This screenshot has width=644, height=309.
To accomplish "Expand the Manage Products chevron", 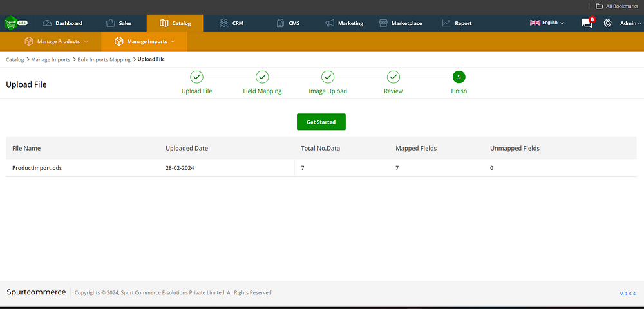I will point(86,41).
